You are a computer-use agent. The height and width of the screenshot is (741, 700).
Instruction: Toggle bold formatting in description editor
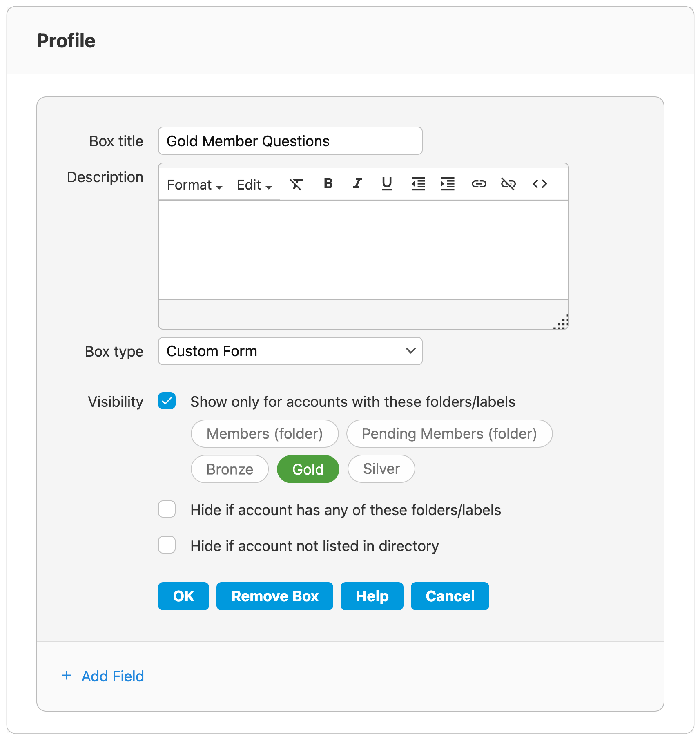[x=328, y=184]
